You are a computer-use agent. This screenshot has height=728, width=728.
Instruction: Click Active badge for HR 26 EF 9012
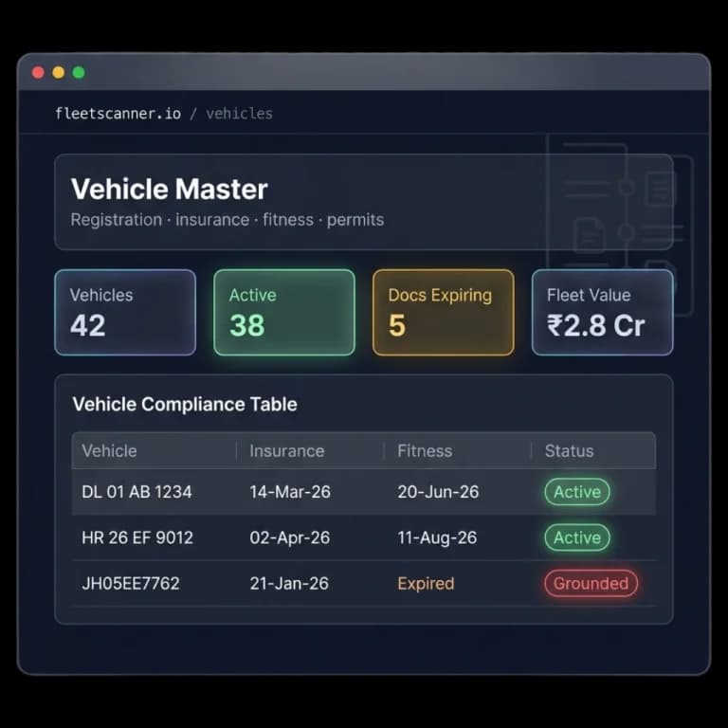[577, 537]
